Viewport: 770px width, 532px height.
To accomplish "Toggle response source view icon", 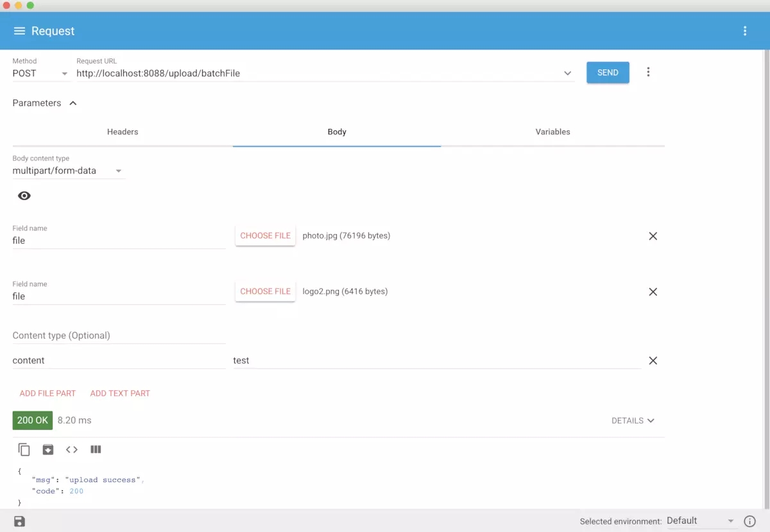I will coord(72,450).
